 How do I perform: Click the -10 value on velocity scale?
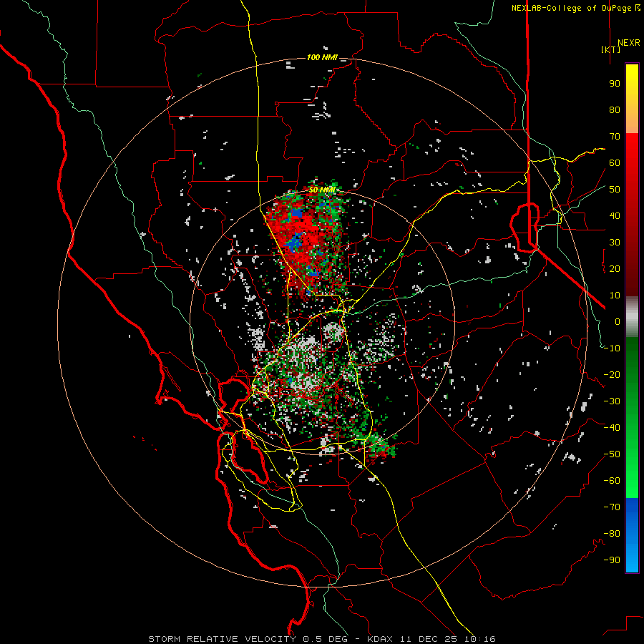(612, 348)
